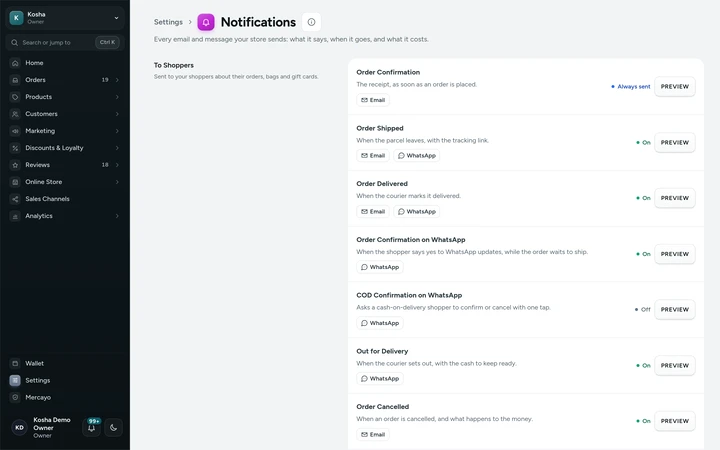Click the Email chip under Order Confirmation

373,100
